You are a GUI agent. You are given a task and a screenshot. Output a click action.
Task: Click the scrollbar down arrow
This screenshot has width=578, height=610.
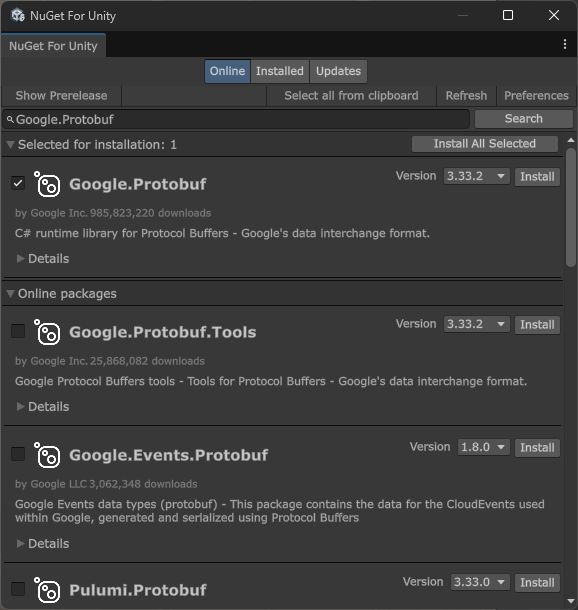pos(571,601)
